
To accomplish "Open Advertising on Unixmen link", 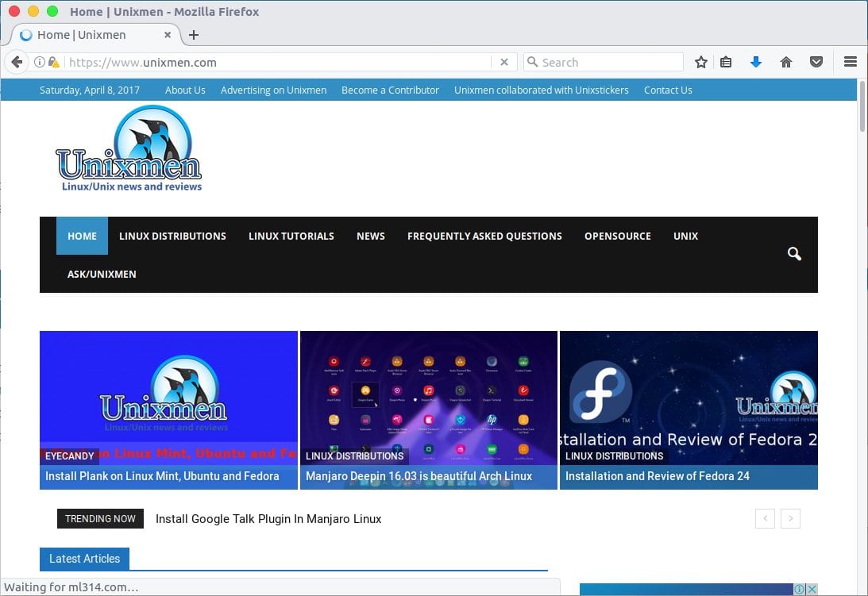I will coord(273,90).
